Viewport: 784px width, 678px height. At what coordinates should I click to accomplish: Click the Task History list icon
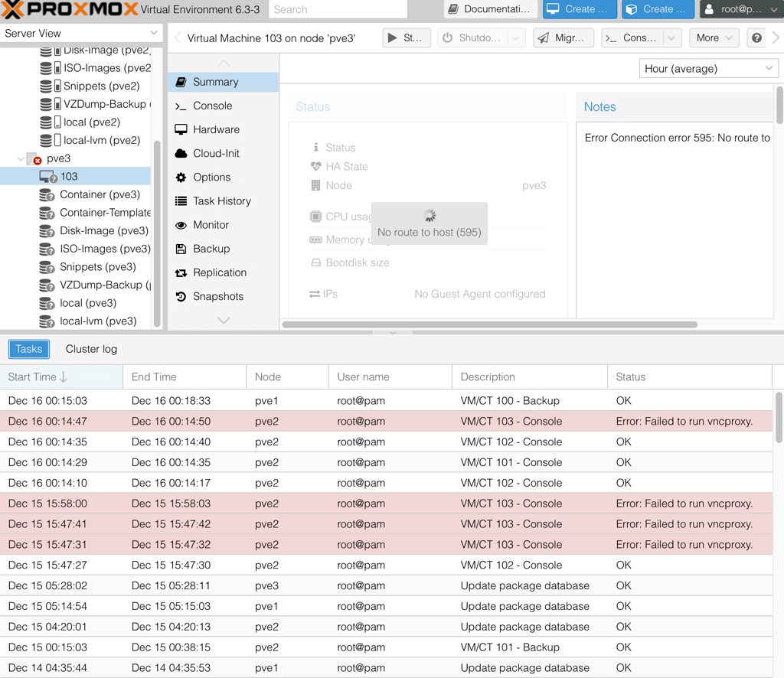[181, 200]
